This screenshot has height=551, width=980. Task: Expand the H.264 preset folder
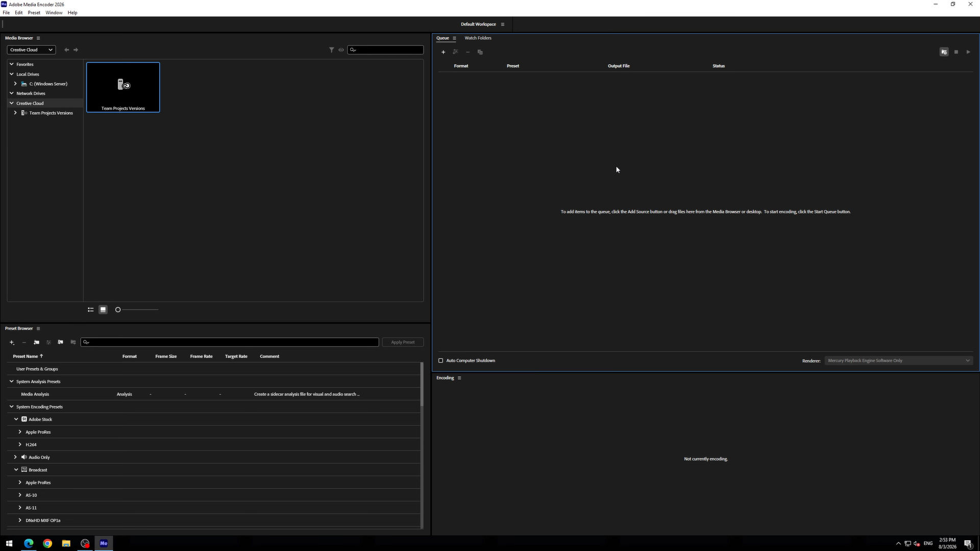pyautogui.click(x=20, y=444)
